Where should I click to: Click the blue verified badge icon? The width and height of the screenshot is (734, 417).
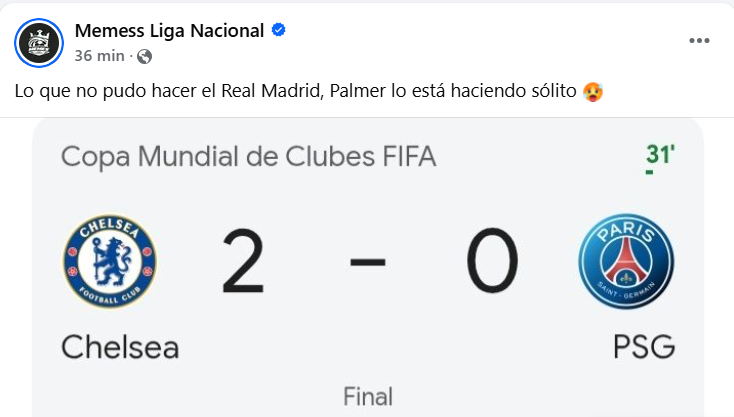click(x=279, y=31)
